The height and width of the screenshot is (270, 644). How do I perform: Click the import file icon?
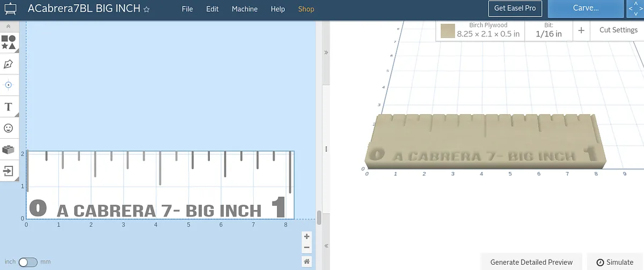pyautogui.click(x=9, y=171)
